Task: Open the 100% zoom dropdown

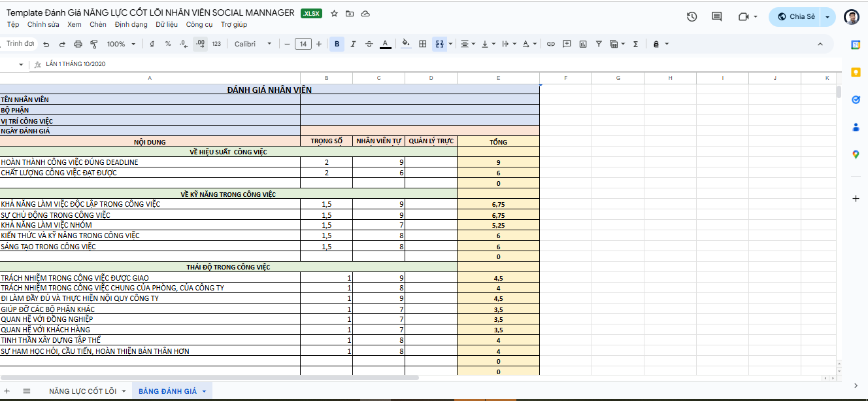Action: tap(121, 44)
